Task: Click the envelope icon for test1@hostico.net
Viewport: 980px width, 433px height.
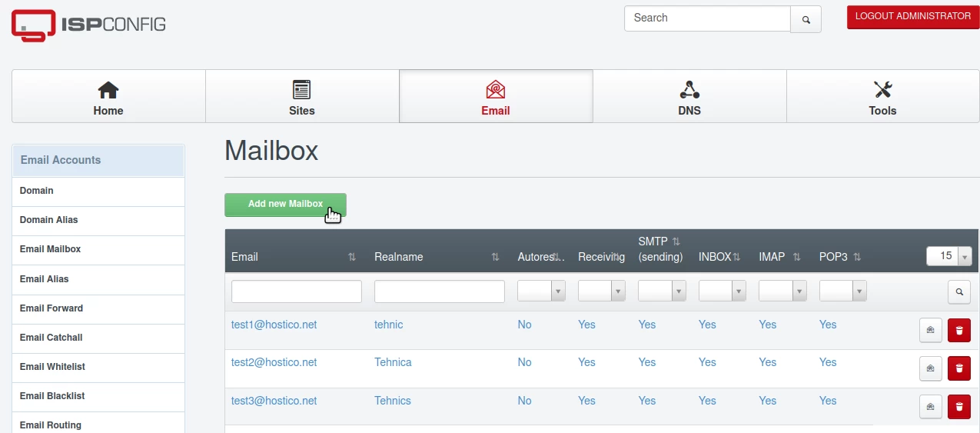Action: [x=930, y=330]
